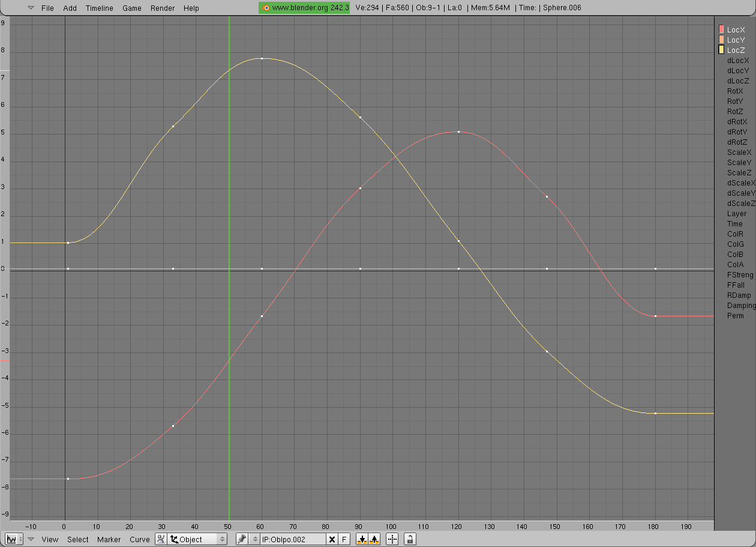Open the Timeline menu

(x=99, y=8)
